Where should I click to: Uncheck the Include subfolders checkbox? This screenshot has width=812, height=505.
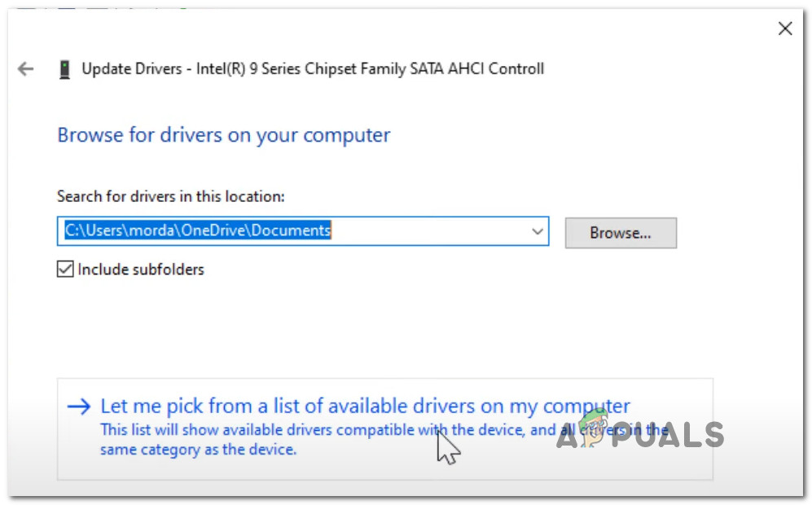[x=64, y=269]
